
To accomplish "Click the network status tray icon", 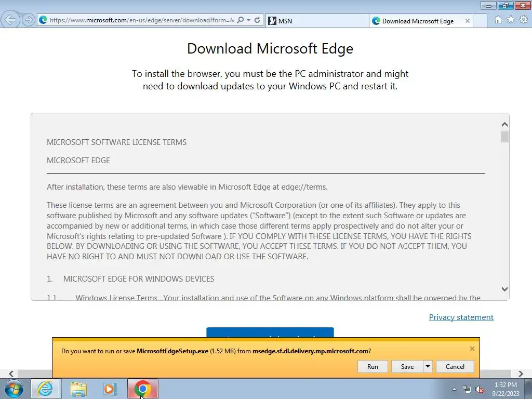I will [467, 389].
